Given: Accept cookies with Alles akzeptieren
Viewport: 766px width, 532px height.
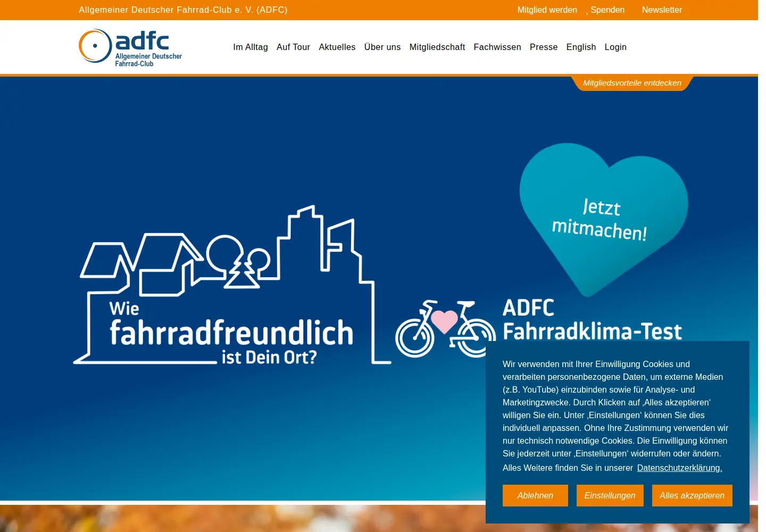Looking at the screenshot, I should (x=692, y=495).
